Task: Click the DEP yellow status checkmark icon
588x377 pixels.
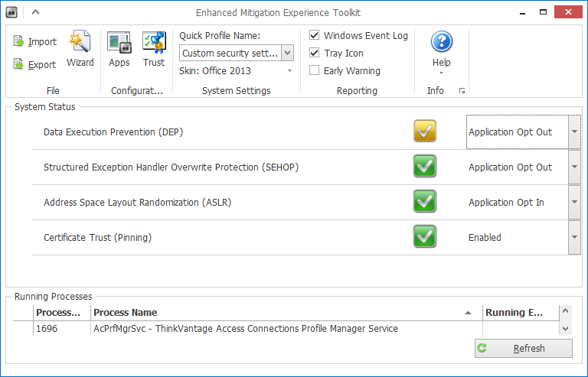Action: click(424, 132)
